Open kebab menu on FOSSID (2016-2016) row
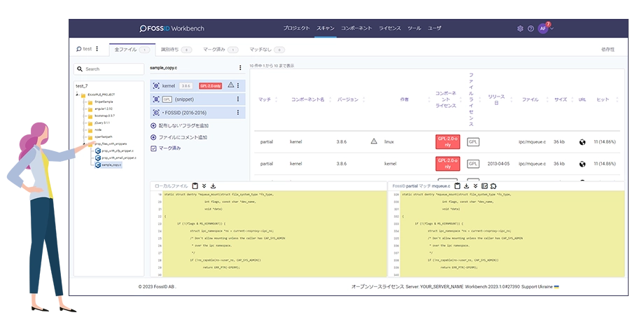Viewport: 644px width, 315px height. [238, 113]
